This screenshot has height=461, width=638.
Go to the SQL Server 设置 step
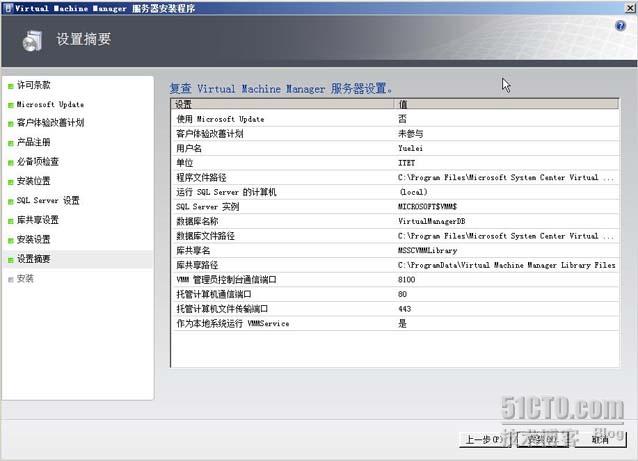[x=48, y=200]
